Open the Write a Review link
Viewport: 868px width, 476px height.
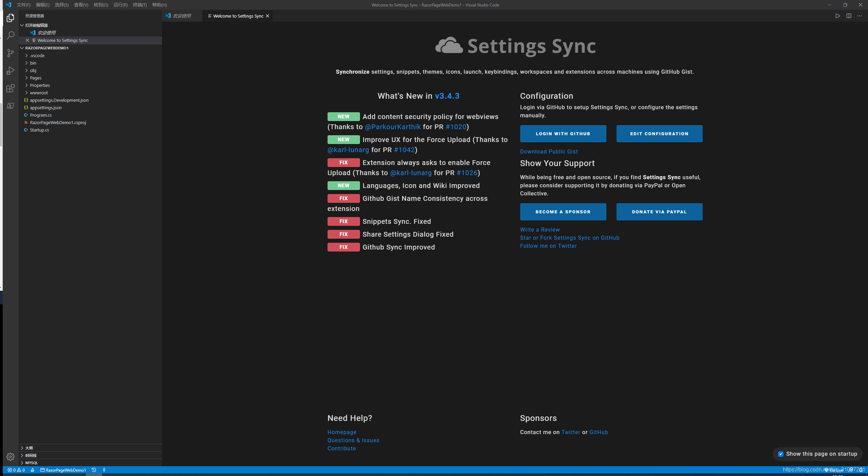tap(540, 230)
